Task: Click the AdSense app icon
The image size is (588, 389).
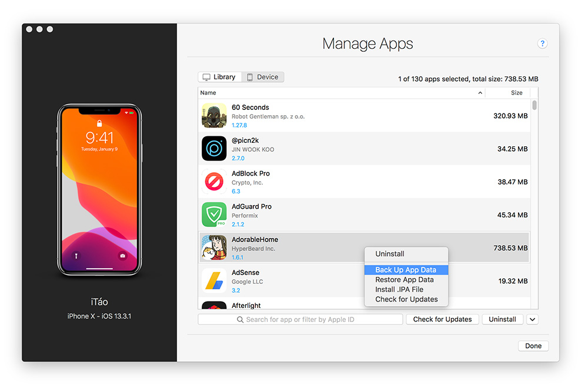Action: coord(214,280)
